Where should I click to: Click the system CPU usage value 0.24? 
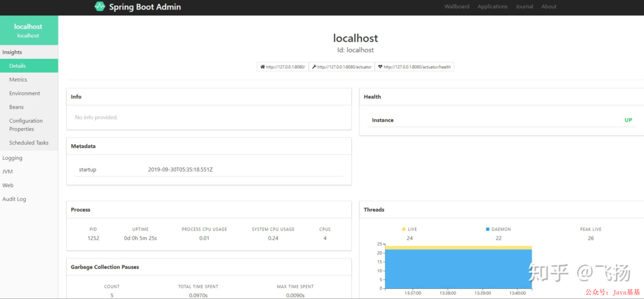pyautogui.click(x=273, y=238)
